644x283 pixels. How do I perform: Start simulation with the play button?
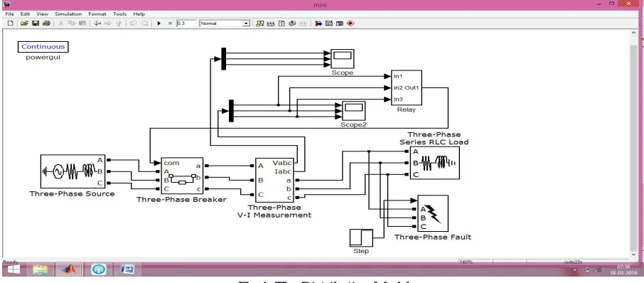[159, 23]
